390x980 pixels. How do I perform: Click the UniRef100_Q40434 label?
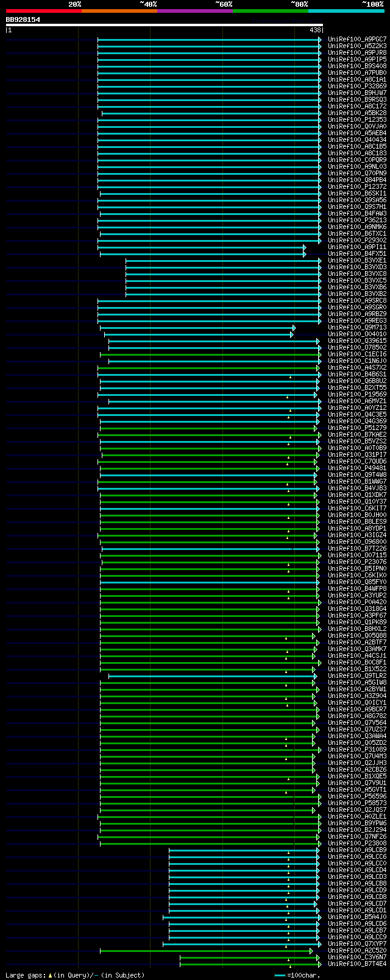(357, 140)
